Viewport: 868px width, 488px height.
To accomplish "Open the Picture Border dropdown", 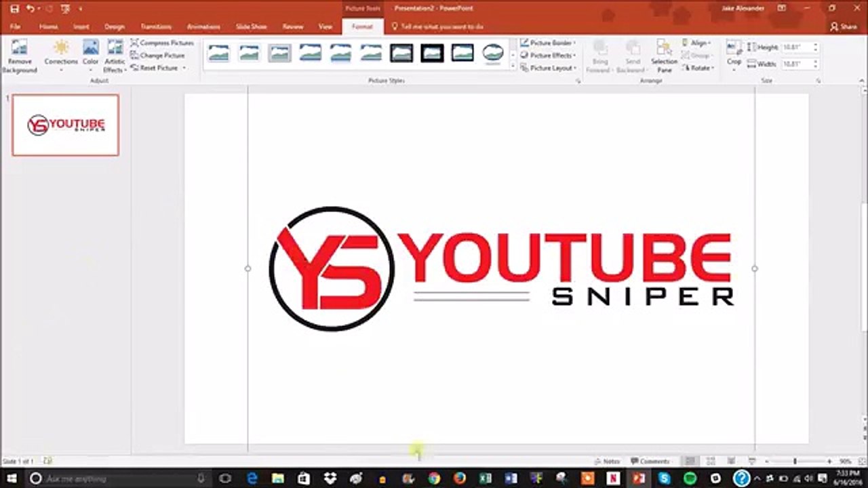I will (x=548, y=43).
